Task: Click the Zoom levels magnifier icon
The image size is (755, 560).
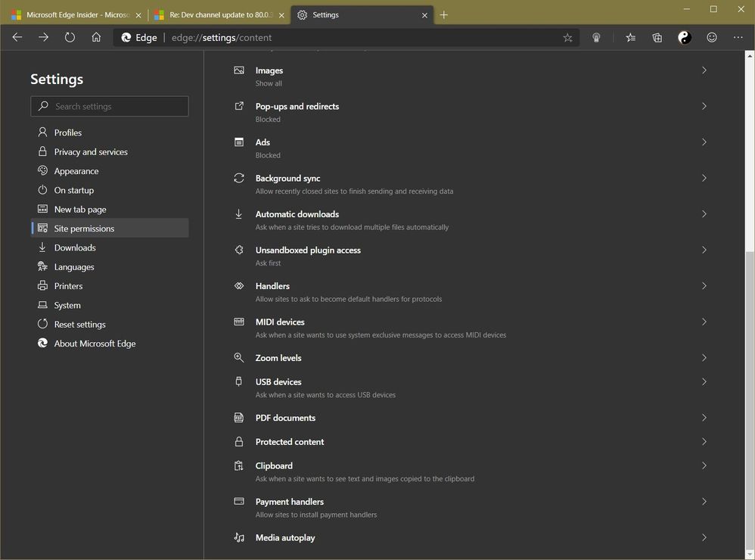Action: [x=239, y=358]
